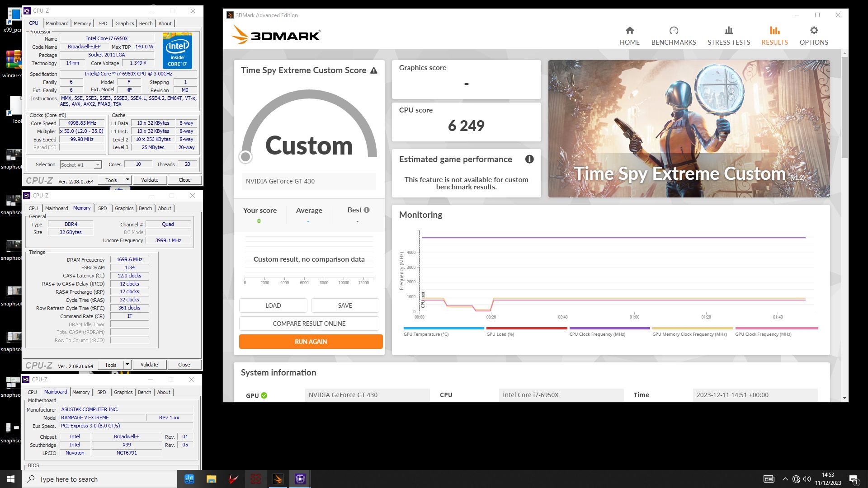The height and width of the screenshot is (488, 868).
Task: Show hidden tray icons chevron
Action: pyautogui.click(x=785, y=479)
